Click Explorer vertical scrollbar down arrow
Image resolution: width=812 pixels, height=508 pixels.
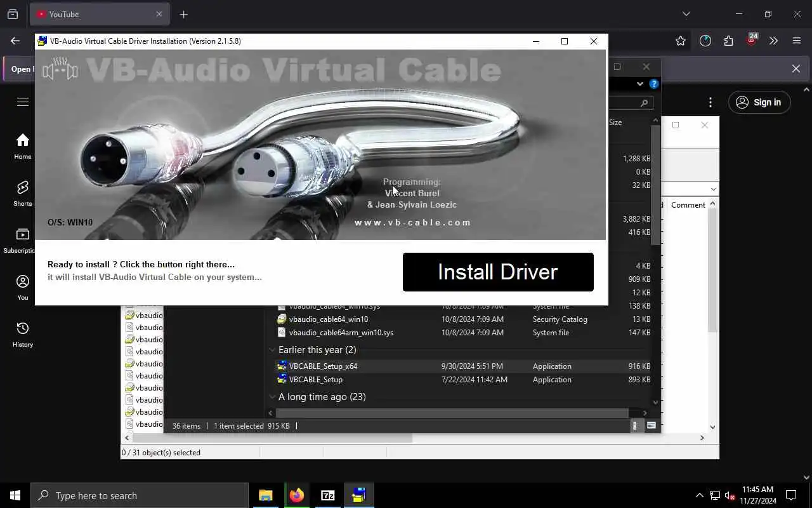(656, 402)
